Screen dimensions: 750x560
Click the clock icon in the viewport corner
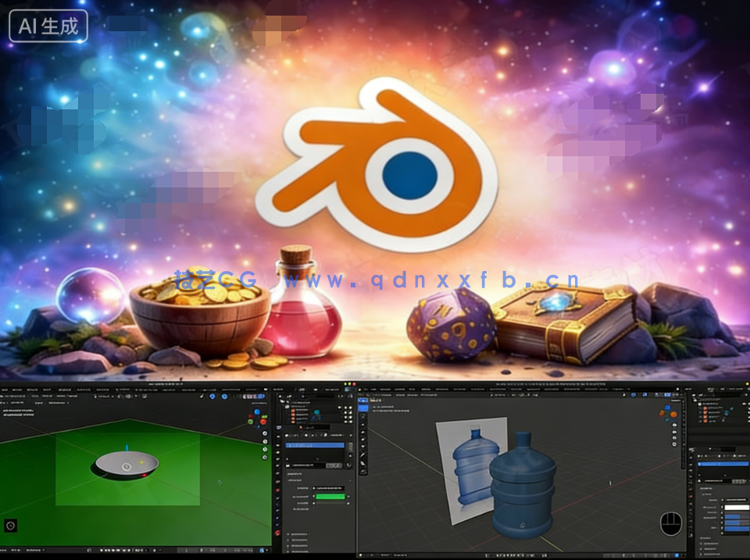(x=9, y=523)
